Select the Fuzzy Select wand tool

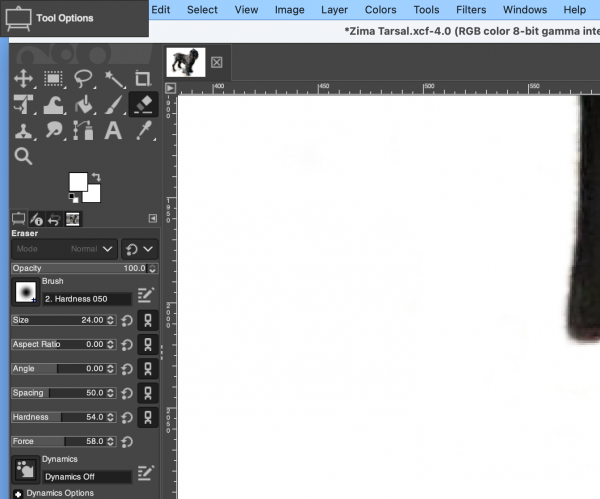click(x=113, y=79)
